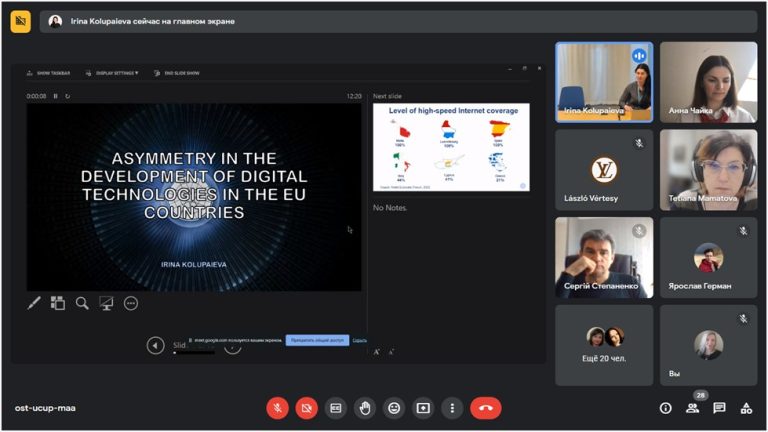Click the yellow stop-presentation icon at top

(21, 22)
